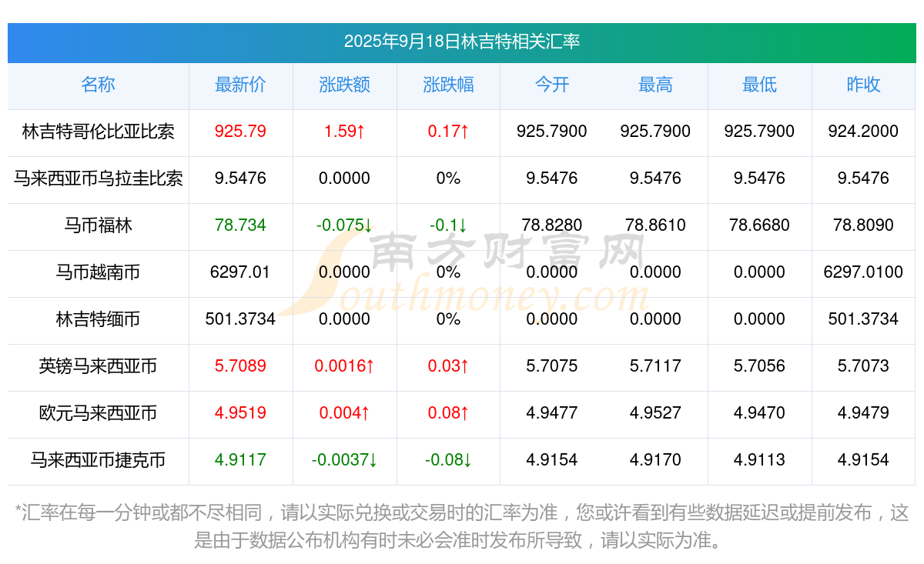Select the 马来西亚币乌拉圭比索 row name
Viewport: 924px width, 564px height.
(98, 179)
